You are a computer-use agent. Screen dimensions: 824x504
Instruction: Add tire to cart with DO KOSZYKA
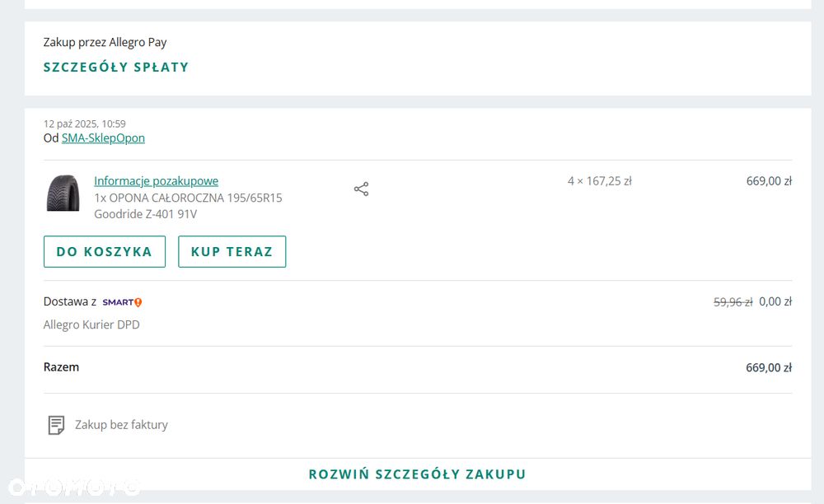tap(105, 251)
